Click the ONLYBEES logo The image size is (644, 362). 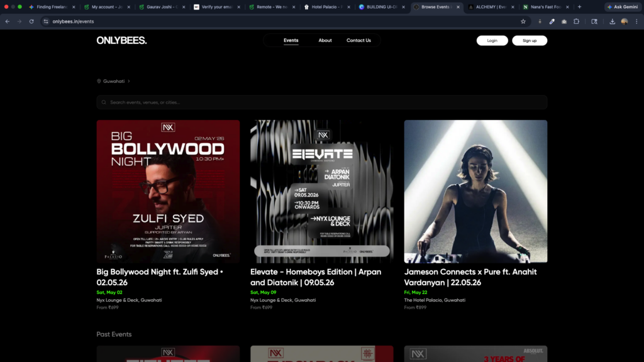pos(121,40)
